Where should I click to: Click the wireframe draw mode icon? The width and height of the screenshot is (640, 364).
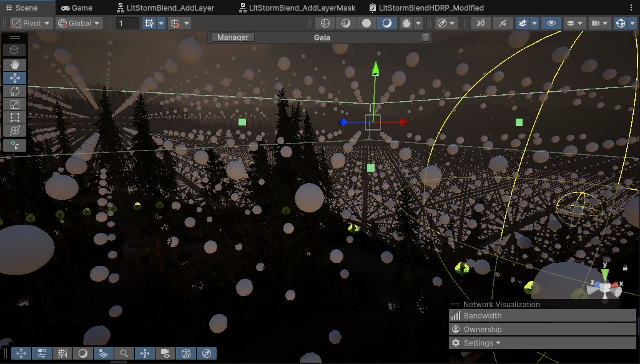tap(325, 23)
